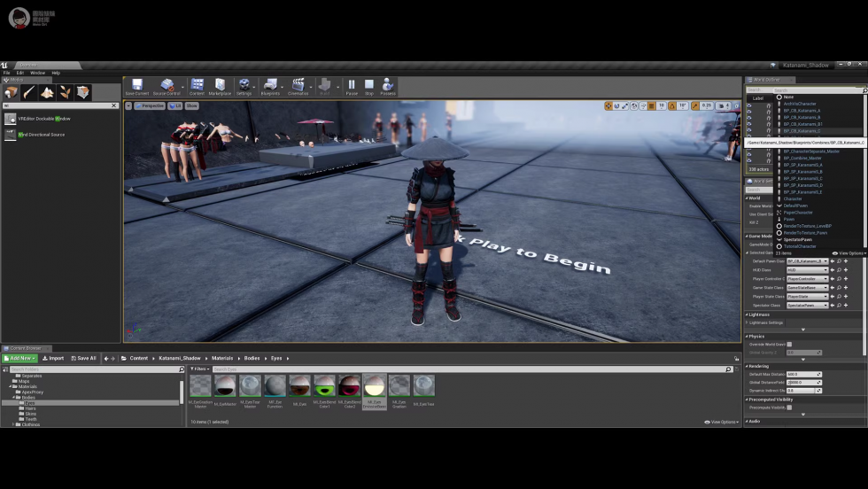Open Source Control toolbar icon
868x489 pixels.
[167, 87]
